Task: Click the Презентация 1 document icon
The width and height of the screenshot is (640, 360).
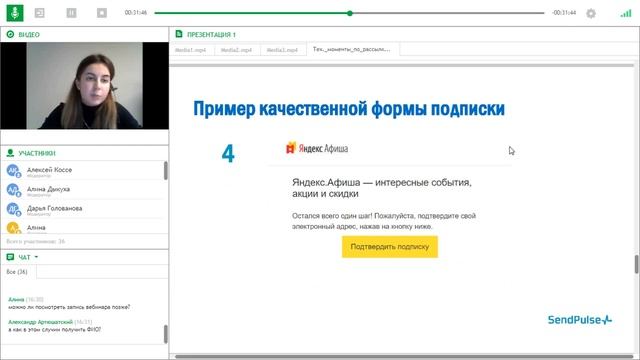Action: 179,34
